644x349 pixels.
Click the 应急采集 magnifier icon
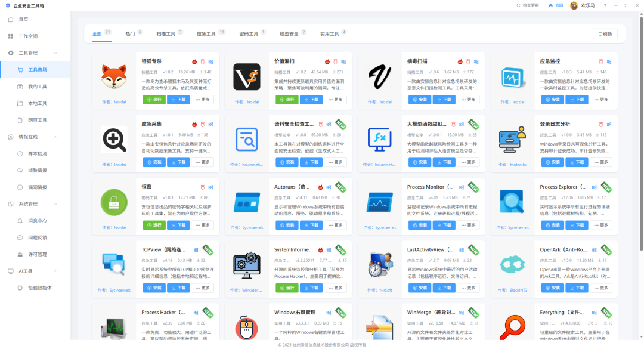tap(114, 140)
